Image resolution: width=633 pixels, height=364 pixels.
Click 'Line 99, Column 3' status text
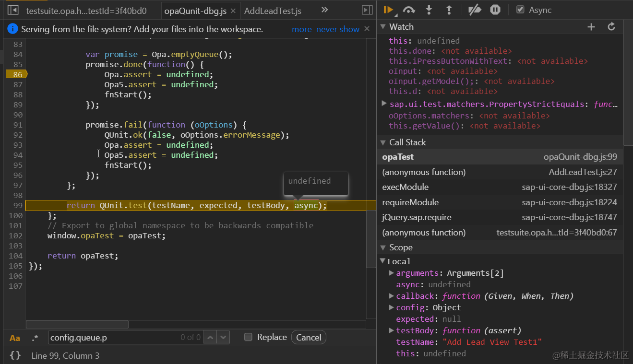pyautogui.click(x=65, y=355)
